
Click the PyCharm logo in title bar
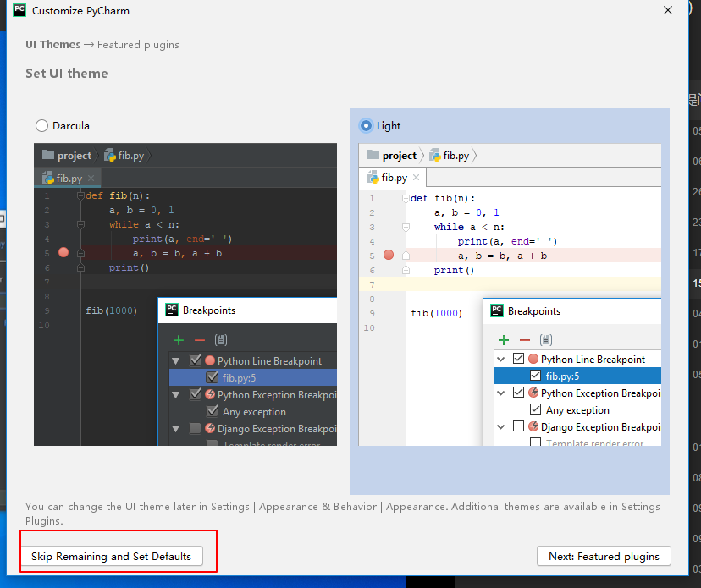point(19,10)
